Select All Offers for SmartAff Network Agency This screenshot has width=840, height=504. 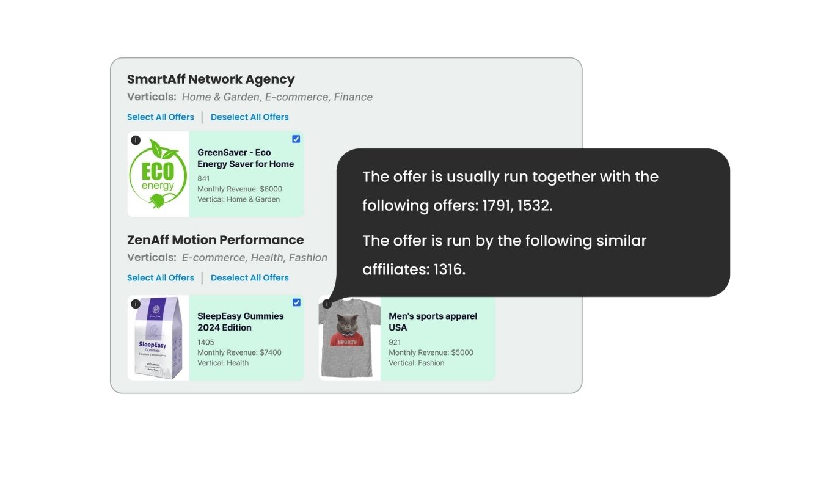(160, 117)
